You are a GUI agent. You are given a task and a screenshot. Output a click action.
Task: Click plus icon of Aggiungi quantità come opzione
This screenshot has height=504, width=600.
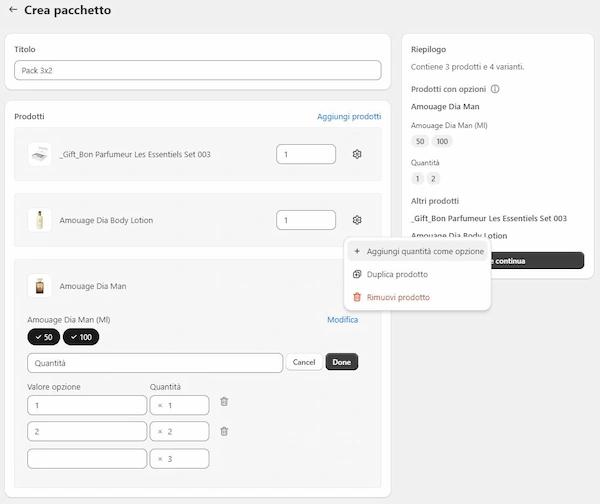[357, 251]
